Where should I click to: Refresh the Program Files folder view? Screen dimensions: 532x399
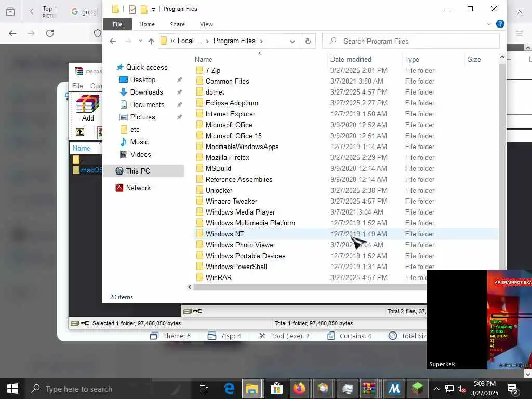tap(308, 41)
